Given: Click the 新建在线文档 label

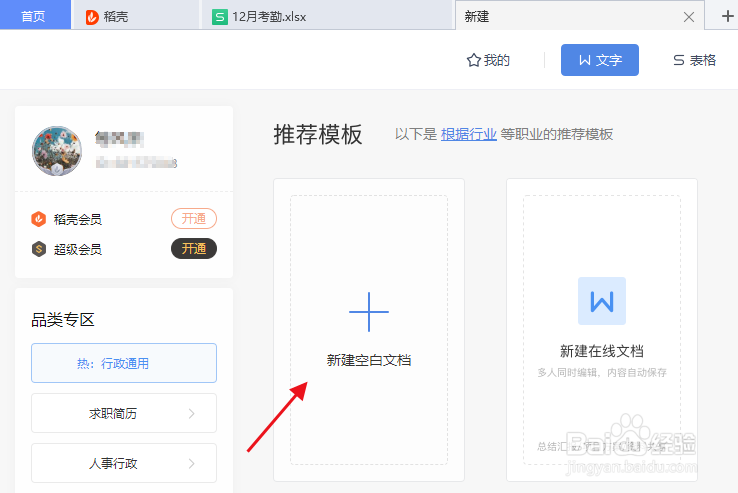Looking at the screenshot, I should click(x=602, y=351).
